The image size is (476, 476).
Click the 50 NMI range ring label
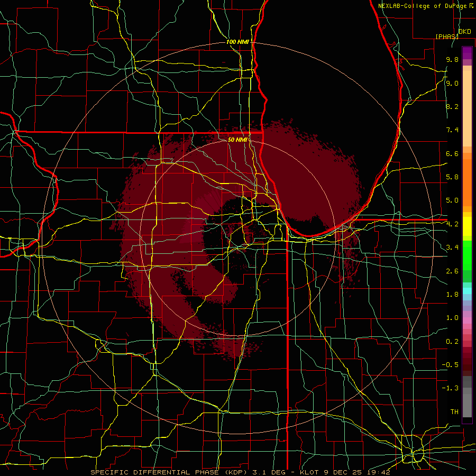click(237, 140)
